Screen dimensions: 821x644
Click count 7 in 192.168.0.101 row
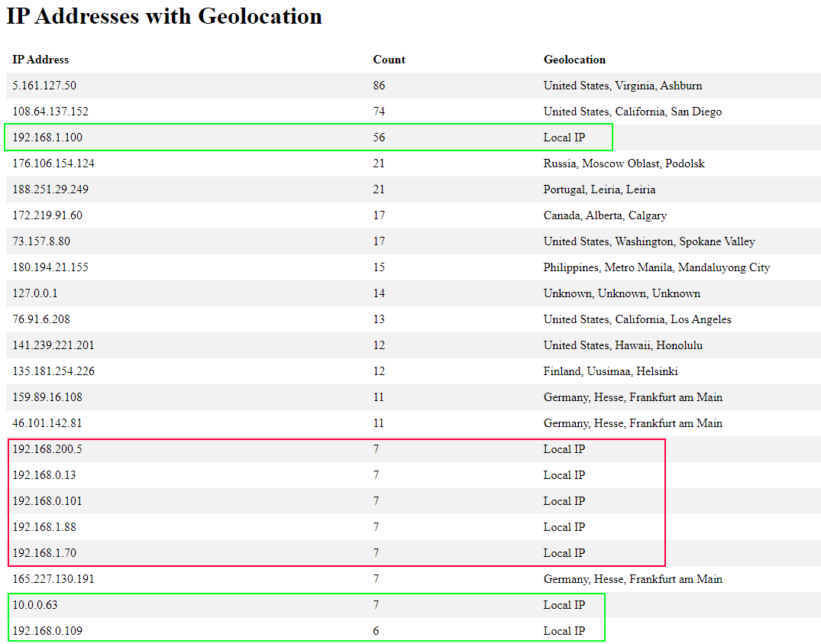coord(376,501)
